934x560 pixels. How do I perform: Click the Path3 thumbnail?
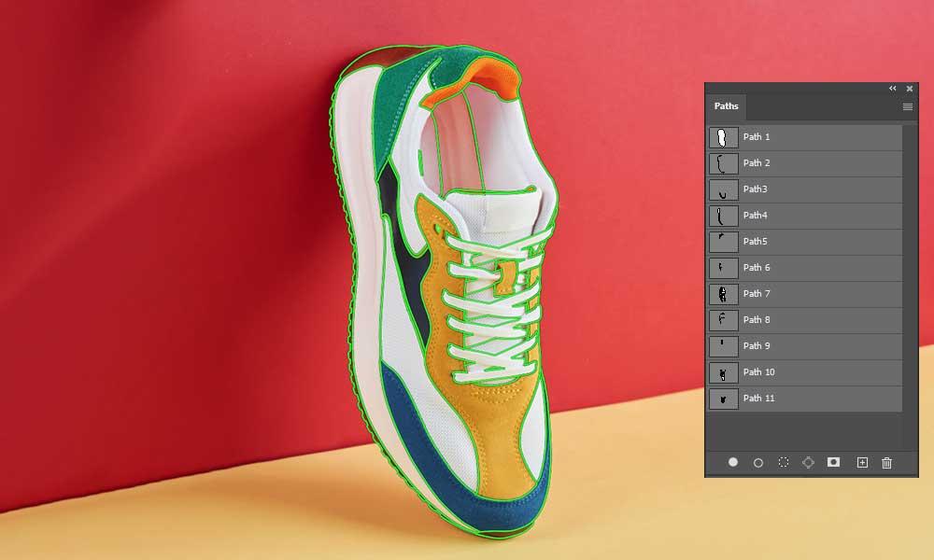[723, 189]
